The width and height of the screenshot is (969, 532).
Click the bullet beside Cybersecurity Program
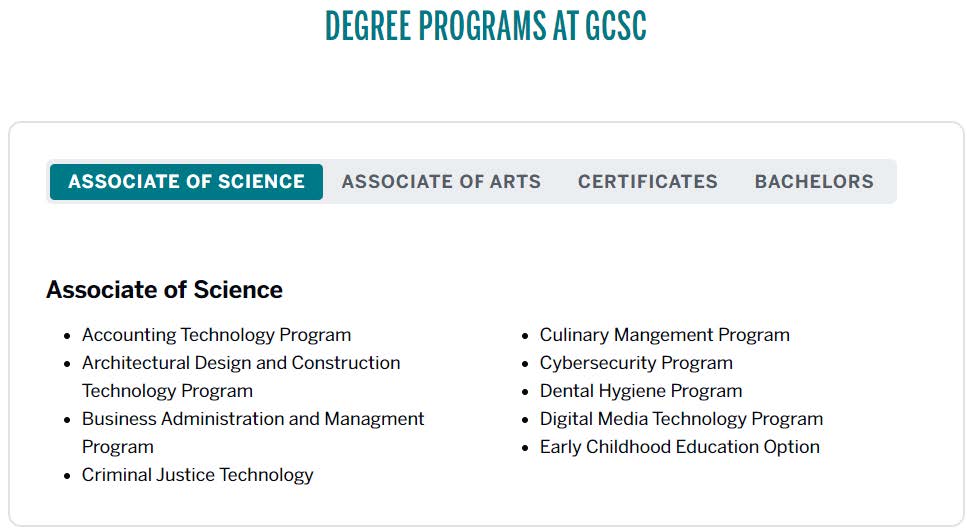526,364
